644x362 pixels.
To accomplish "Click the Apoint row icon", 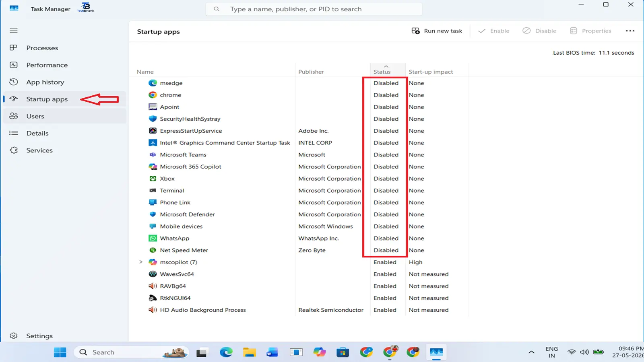I will coord(153,107).
